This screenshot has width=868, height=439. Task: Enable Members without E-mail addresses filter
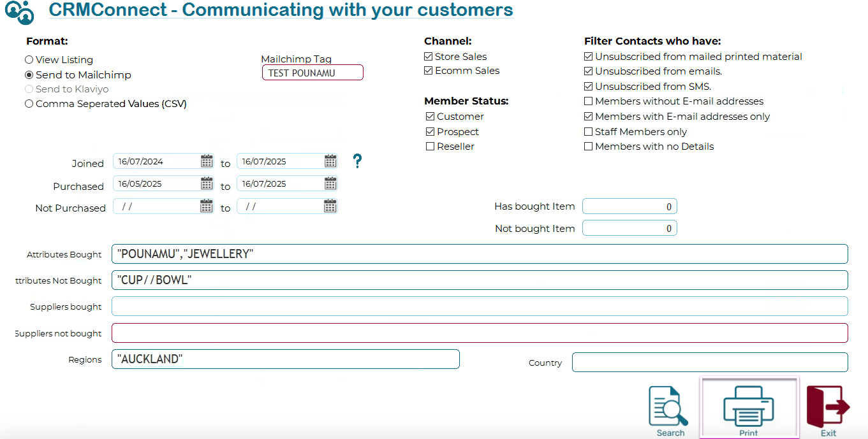tap(589, 101)
